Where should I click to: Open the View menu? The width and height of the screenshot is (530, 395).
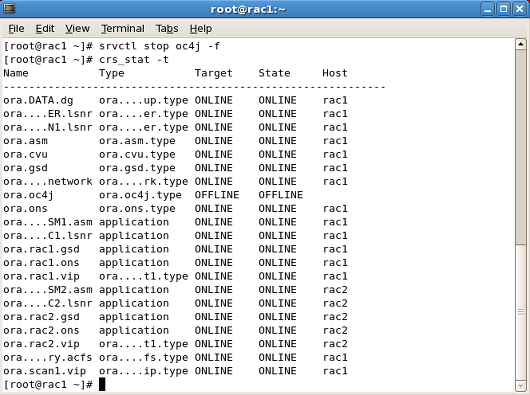77,29
